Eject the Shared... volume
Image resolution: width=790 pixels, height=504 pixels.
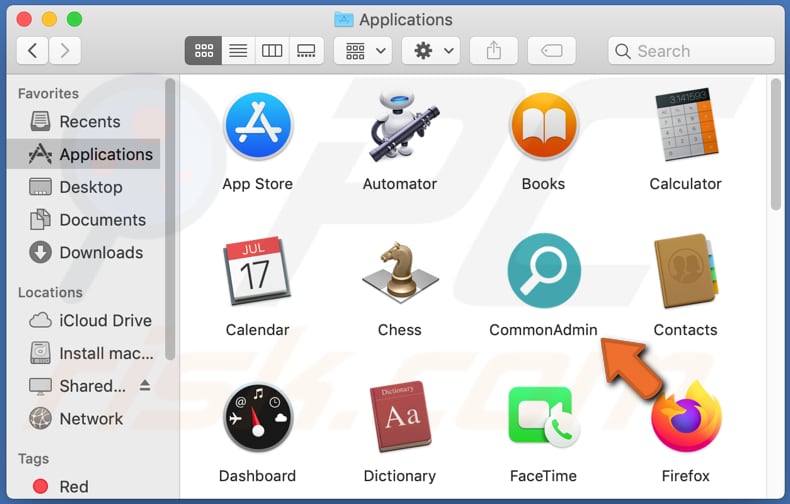tap(145, 386)
